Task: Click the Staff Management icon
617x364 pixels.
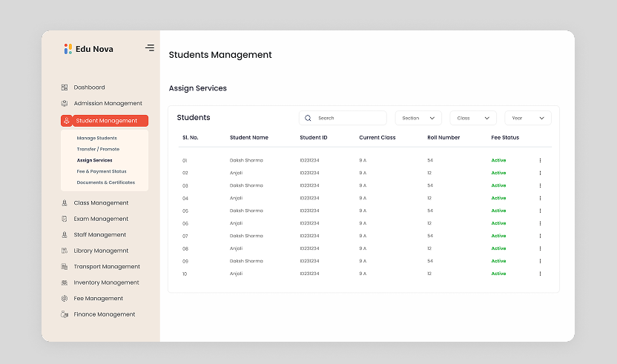Action: (x=65, y=235)
